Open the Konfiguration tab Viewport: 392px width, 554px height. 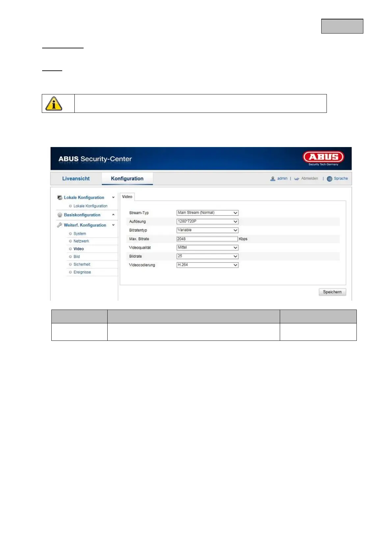[127, 178]
